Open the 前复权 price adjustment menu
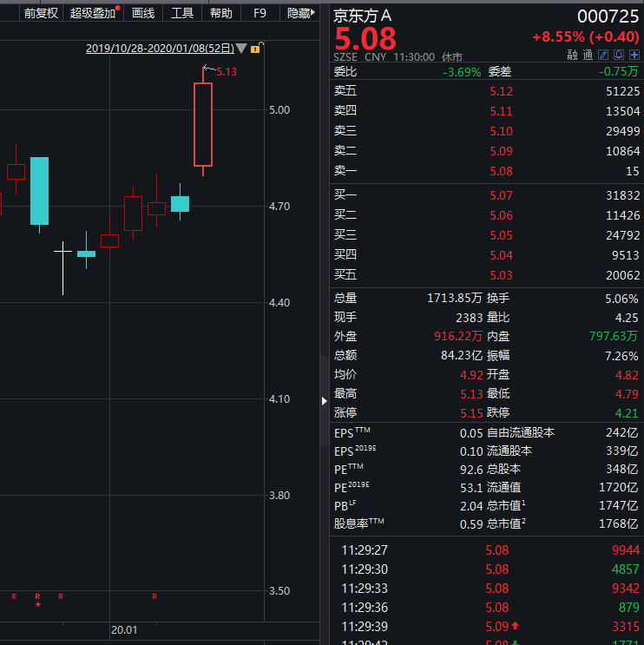Image resolution: width=644 pixels, height=645 pixels. [41, 13]
